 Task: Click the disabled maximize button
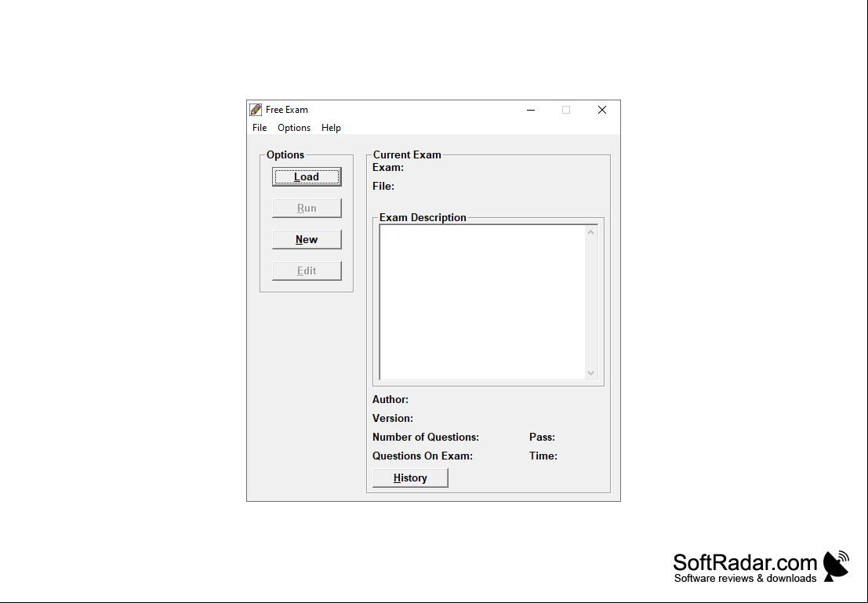566,111
